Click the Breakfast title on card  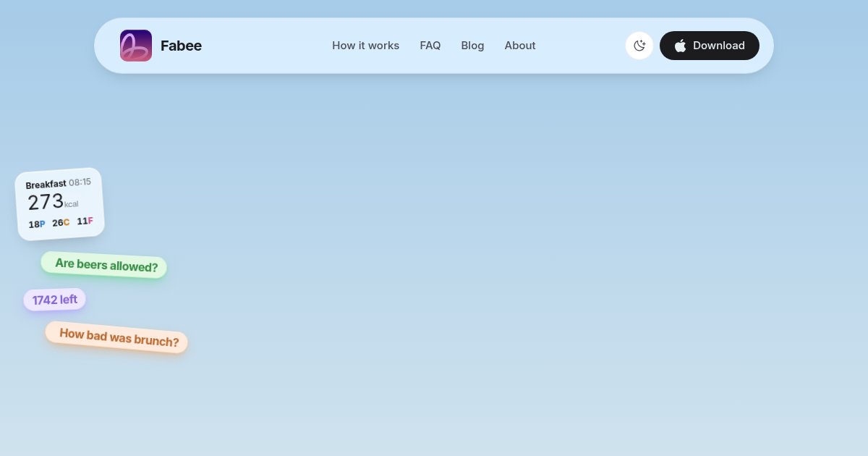click(46, 185)
